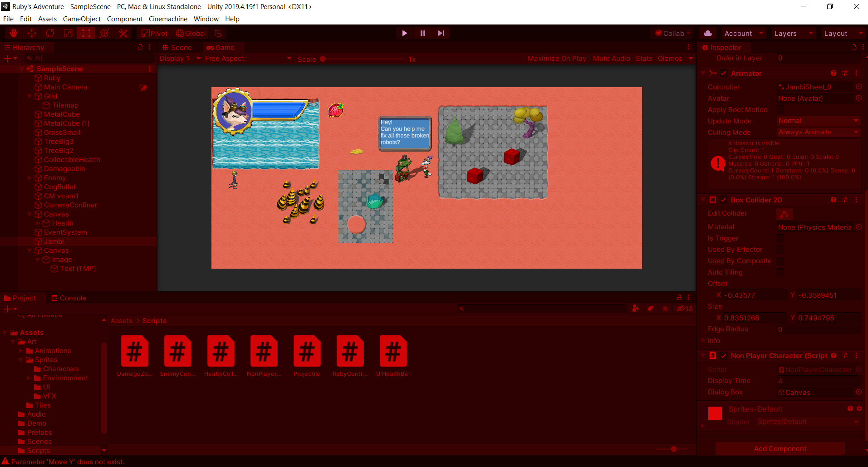The image size is (868, 467).
Task: Open the Cinemachine menu
Action: point(168,19)
